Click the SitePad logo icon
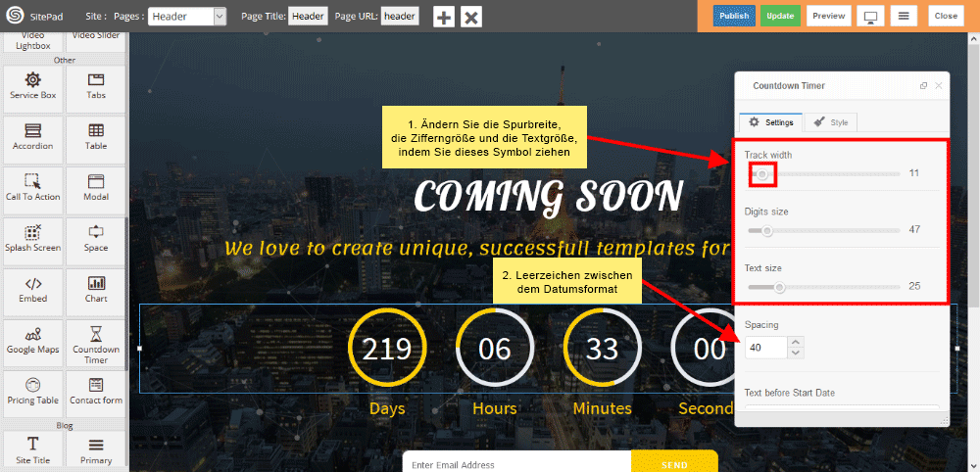The height and width of the screenshot is (472, 980). 14,16
